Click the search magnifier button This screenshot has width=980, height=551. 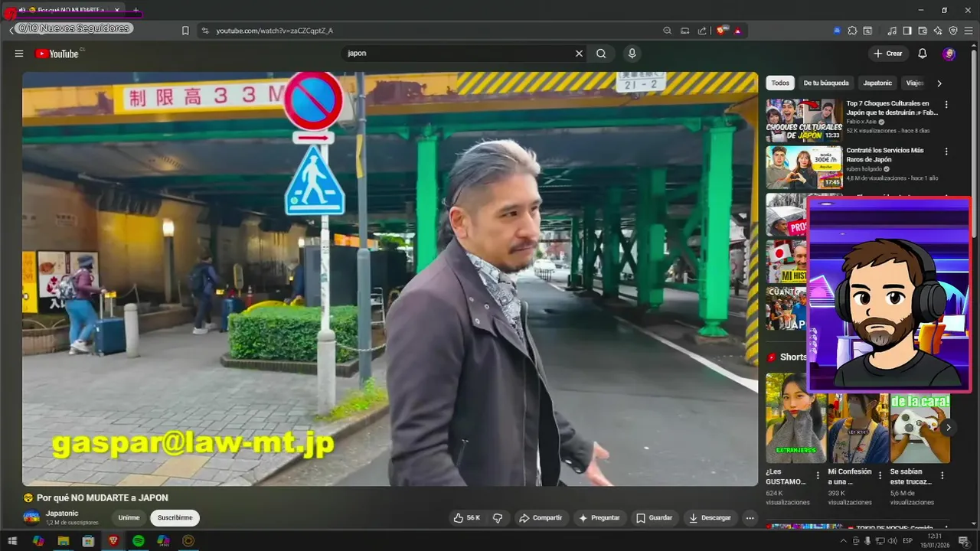pos(601,54)
